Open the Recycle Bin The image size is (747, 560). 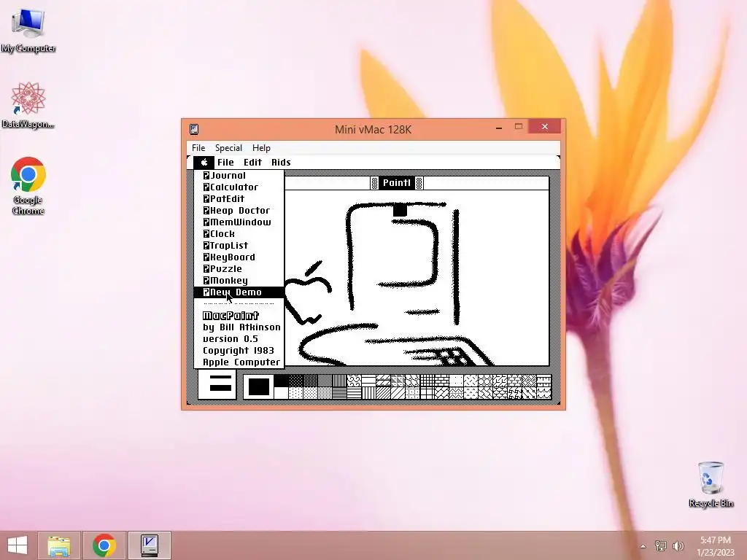pos(711,484)
